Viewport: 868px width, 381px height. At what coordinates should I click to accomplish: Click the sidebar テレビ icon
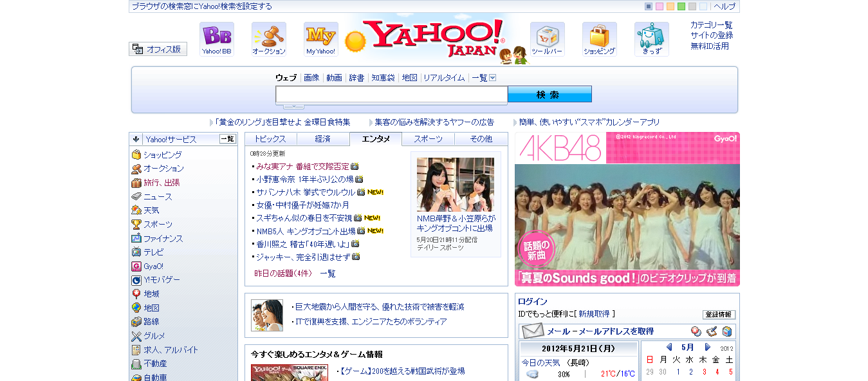point(136,252)
